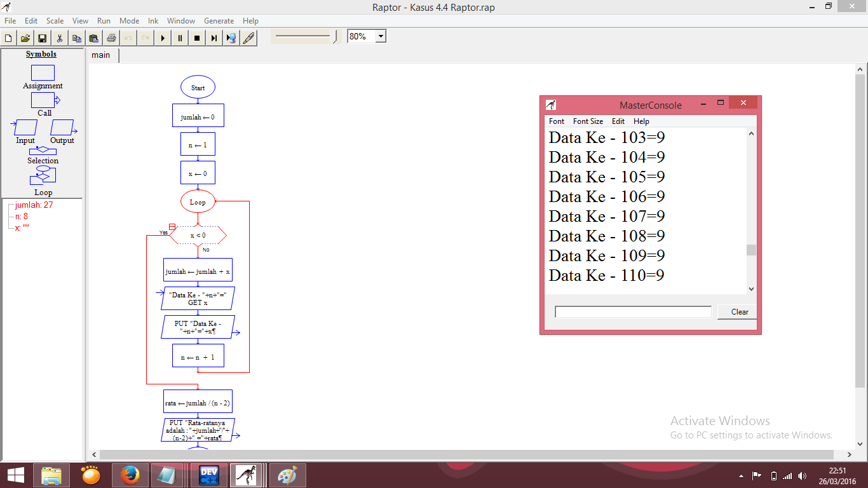Run the flowchart with the Play button
Screen dimensions: 868x488
[163, 38]
